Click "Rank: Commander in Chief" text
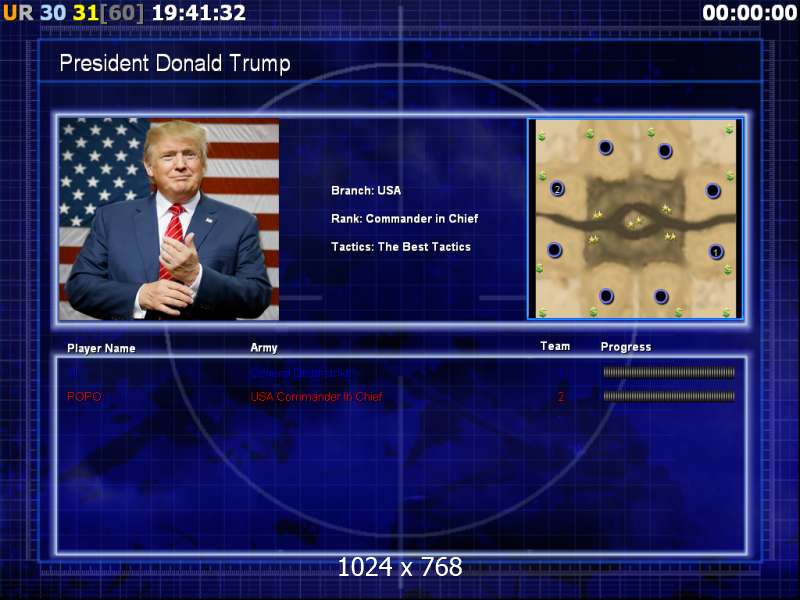 click(x=405, y=218)
